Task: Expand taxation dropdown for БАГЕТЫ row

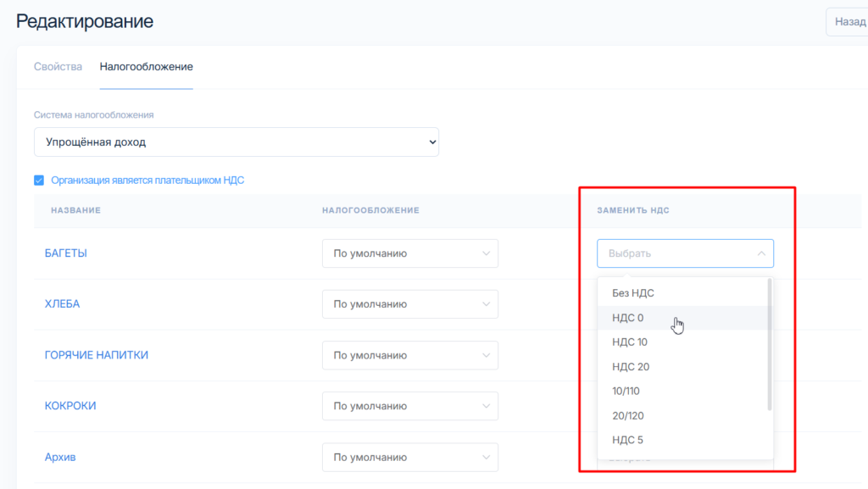Action: (x=409, y=253)
